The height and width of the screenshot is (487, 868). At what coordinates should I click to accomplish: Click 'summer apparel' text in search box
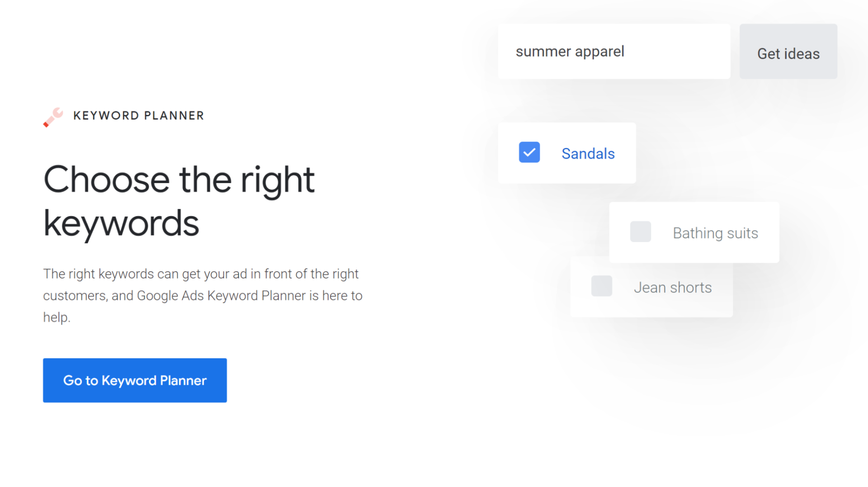570,52
